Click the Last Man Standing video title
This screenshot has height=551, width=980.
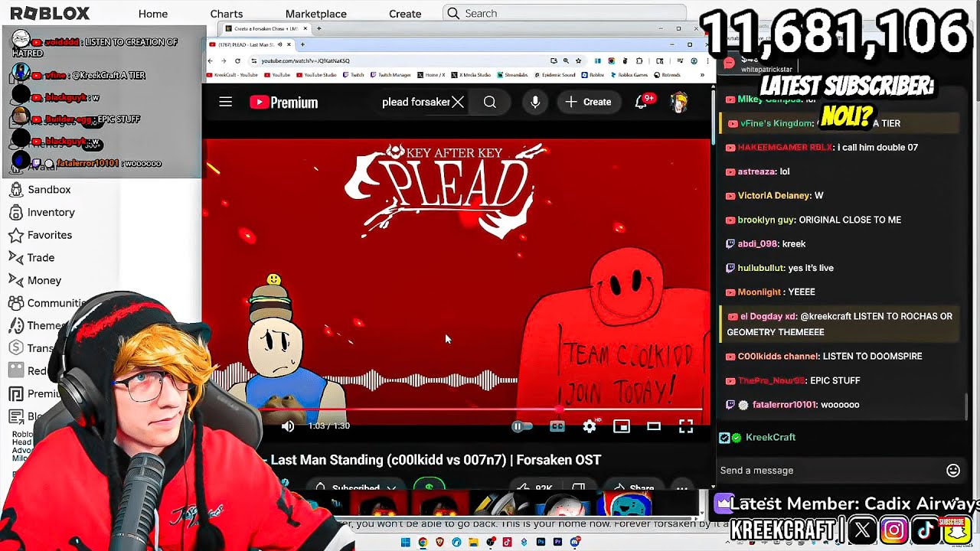click(436, 460)
